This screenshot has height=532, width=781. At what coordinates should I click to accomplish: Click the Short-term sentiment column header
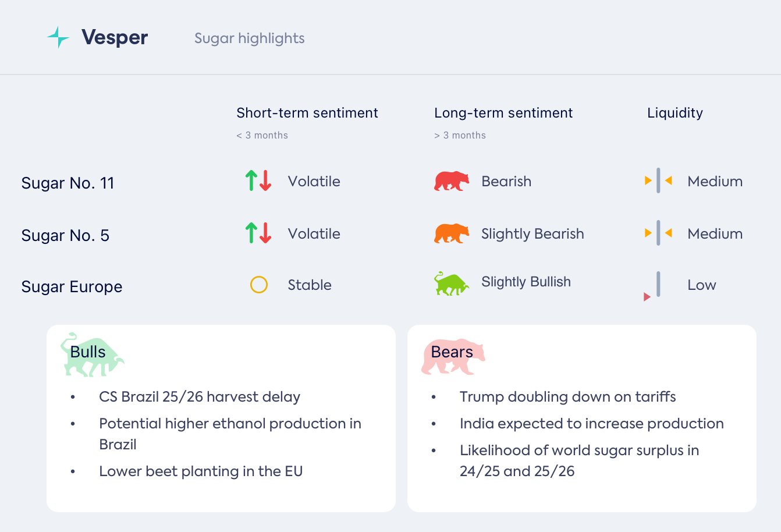[x=307, y=113]
